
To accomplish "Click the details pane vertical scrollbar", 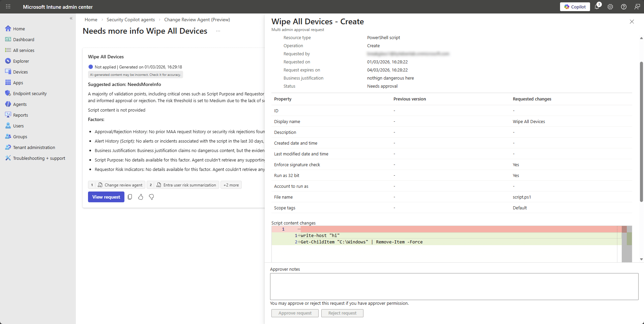I will point(641,131).
